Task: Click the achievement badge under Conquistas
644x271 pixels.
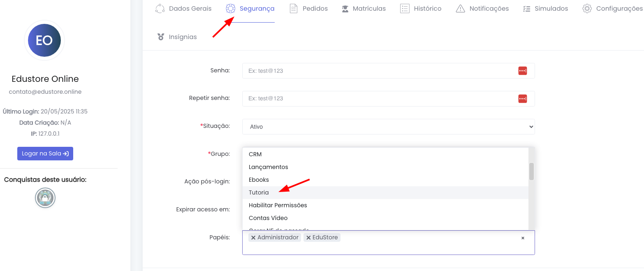Action: [45, 198]
